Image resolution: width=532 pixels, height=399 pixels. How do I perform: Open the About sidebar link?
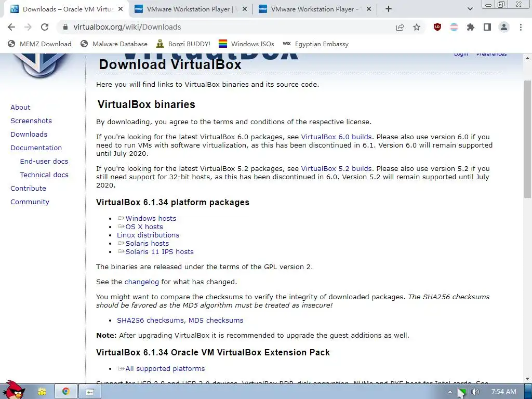coord(20,107)
